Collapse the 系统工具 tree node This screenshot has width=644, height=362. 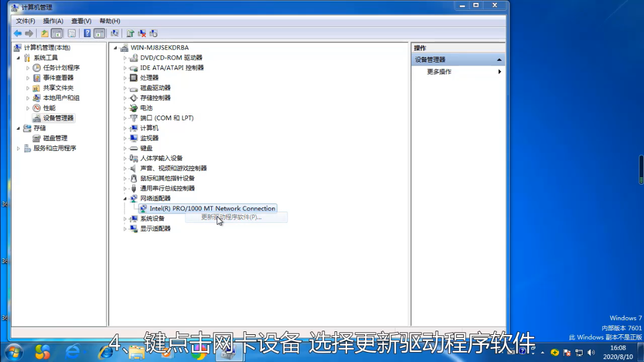coord(18,58)
